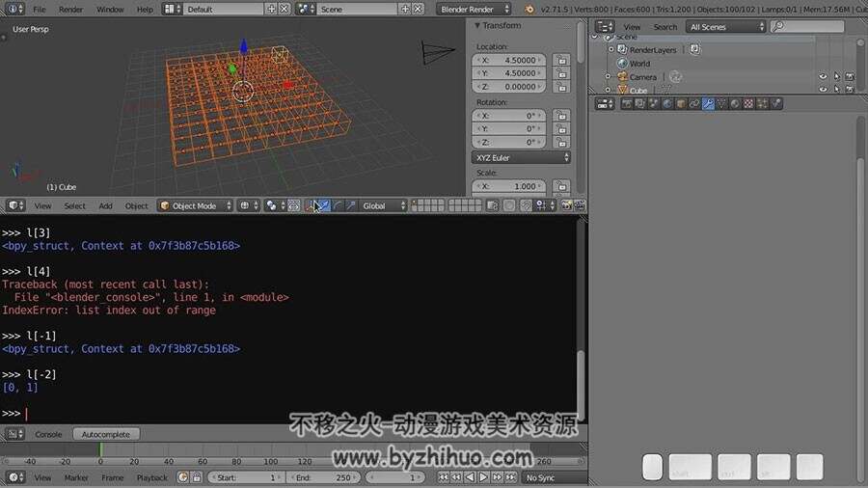Open the Modifiers wrench properties tab

click(708, 103)
